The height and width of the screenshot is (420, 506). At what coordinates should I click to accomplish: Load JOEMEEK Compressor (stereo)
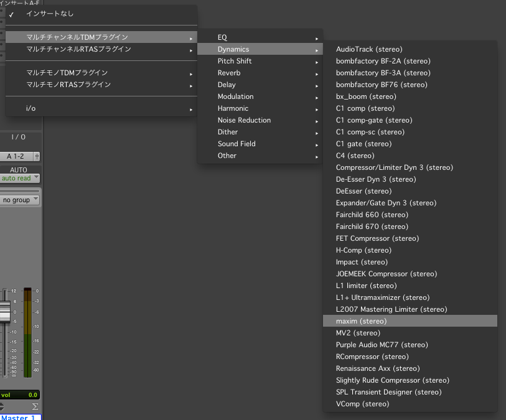(x=410, y=274)
